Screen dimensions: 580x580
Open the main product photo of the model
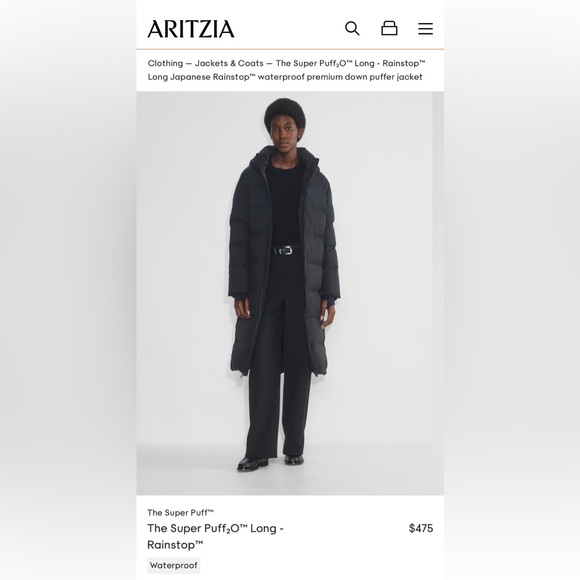pyautogui.click(x=284, y=293)
